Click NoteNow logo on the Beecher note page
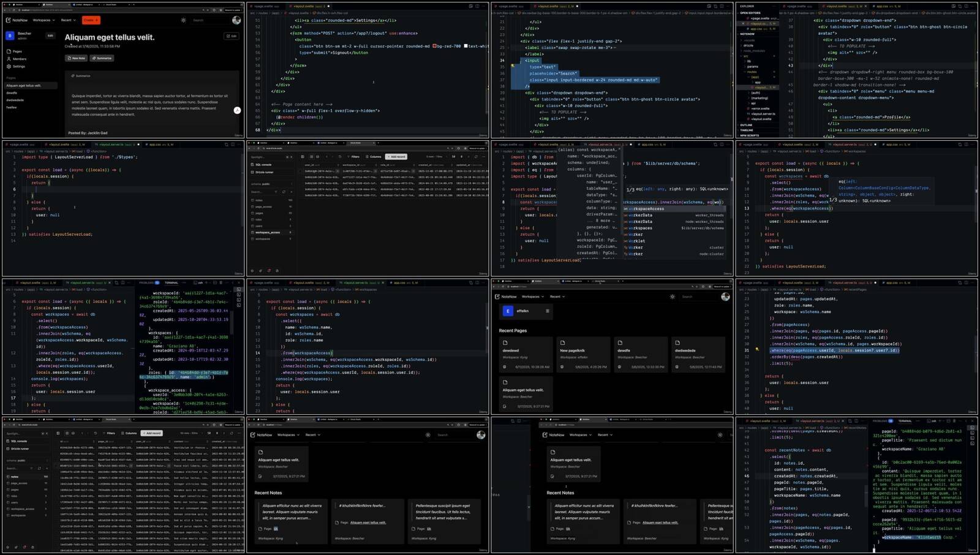980x555 pixels. click(x=17, y=20)
